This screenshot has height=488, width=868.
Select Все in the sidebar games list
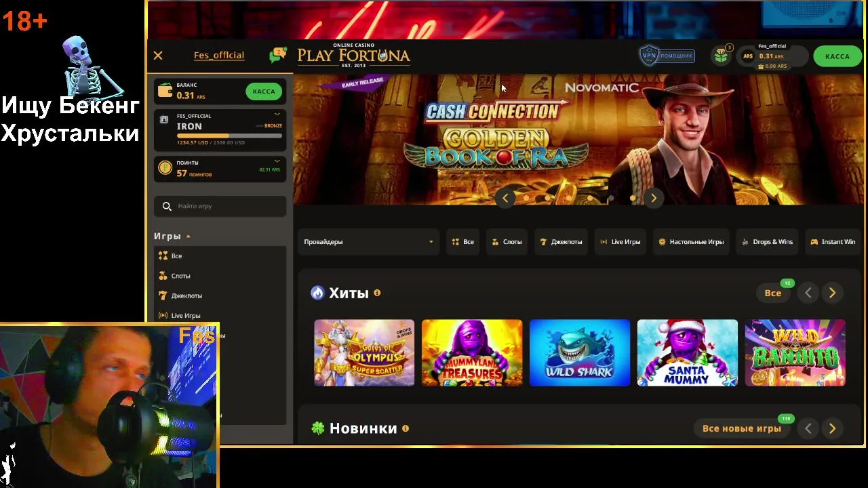click(x=176, y=256)
